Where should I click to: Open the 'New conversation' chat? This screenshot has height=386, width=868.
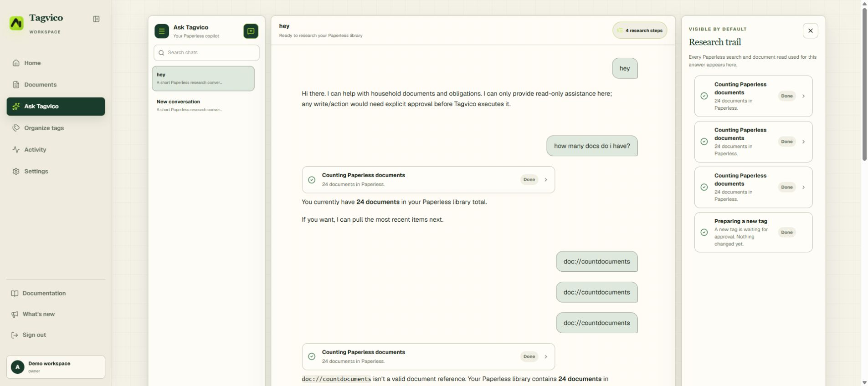tap(203, 106)
